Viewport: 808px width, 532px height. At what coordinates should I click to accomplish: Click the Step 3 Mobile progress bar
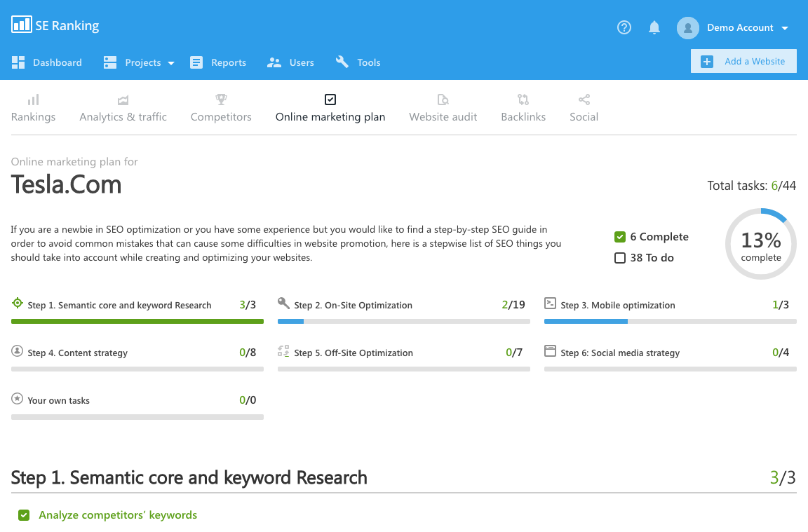[671, 321]
